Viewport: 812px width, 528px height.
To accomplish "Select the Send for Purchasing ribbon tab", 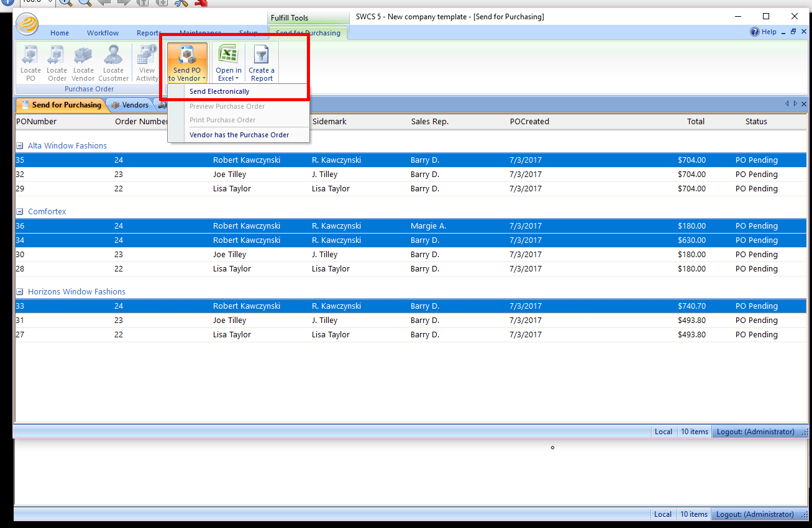I will pyautogui.click(x=308, y=33).
